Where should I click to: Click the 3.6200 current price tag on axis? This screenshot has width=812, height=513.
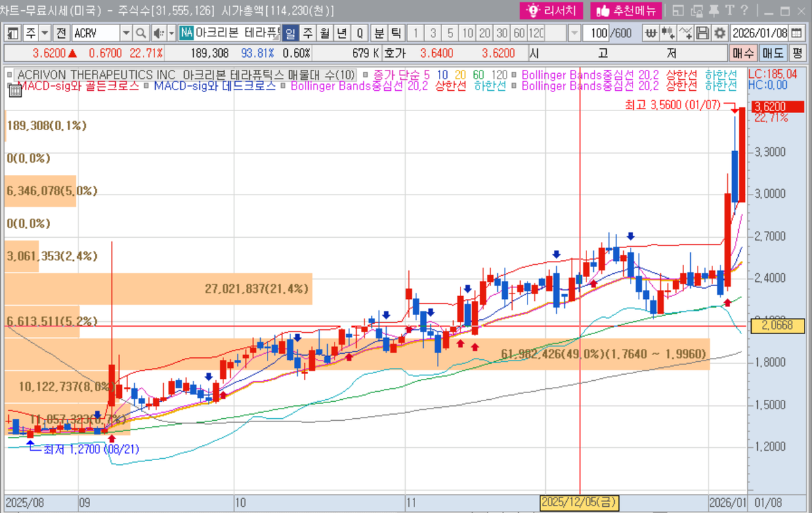777,107
